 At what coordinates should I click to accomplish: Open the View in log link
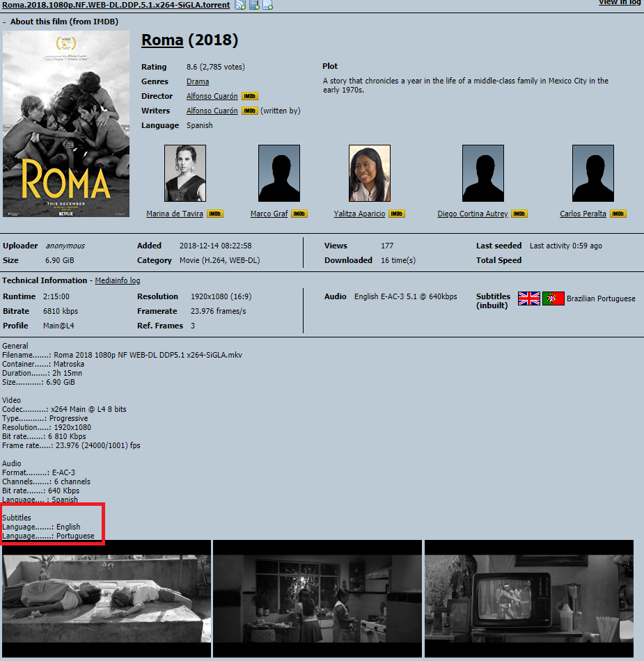coord(620,3)
